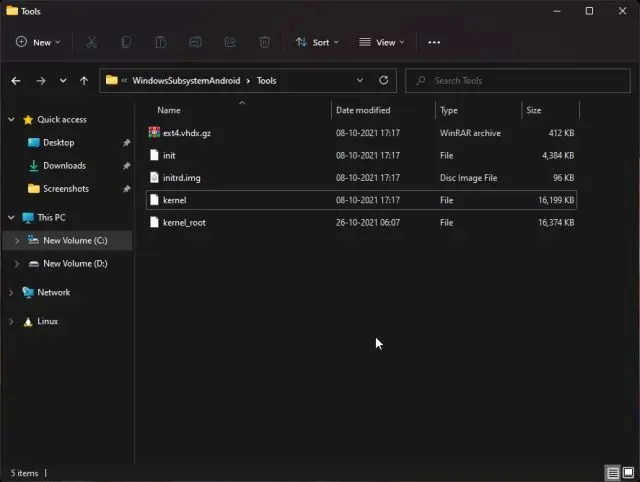The image size is (640, 482).
Task: Open Downloads in Quick access
Action: pyautogui.click(x=64, y=165)
